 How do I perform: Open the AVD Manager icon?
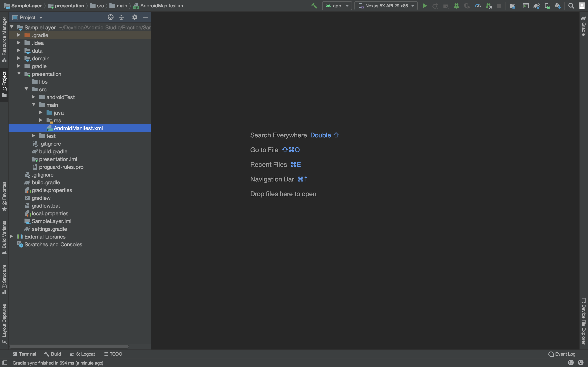547,6
